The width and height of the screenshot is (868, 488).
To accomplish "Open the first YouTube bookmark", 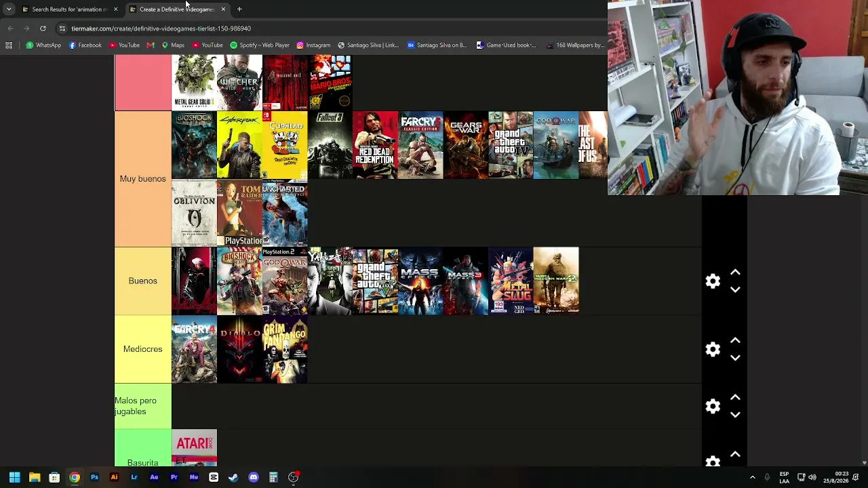I will [x=124, y=45].
